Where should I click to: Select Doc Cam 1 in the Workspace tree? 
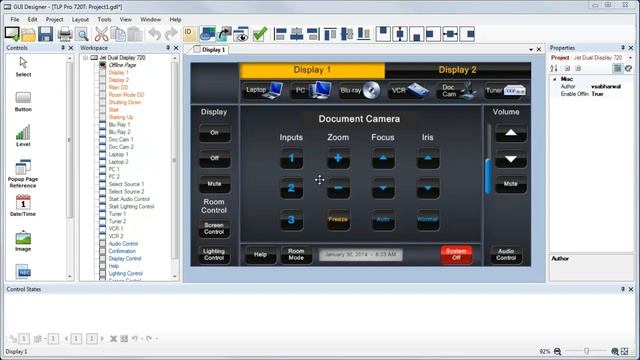(x=121, y=139)
